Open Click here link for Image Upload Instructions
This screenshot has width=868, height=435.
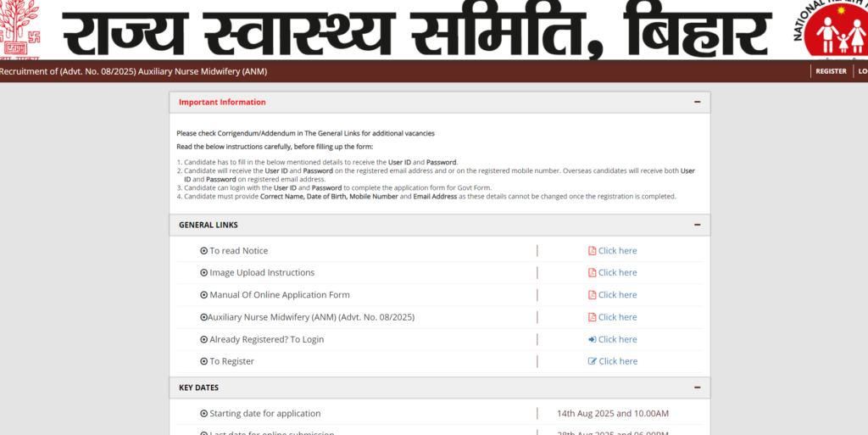[617, 273]
